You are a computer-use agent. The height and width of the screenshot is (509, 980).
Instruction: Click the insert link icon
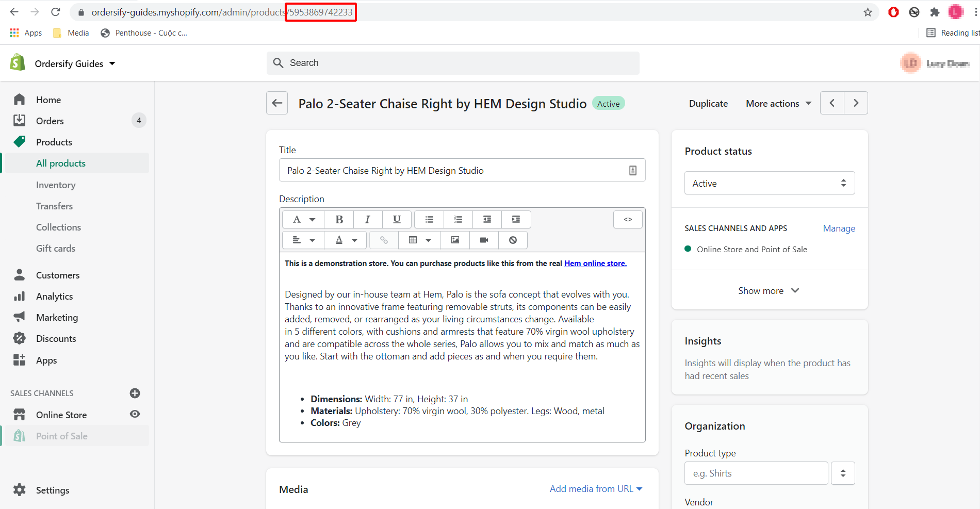384,240
